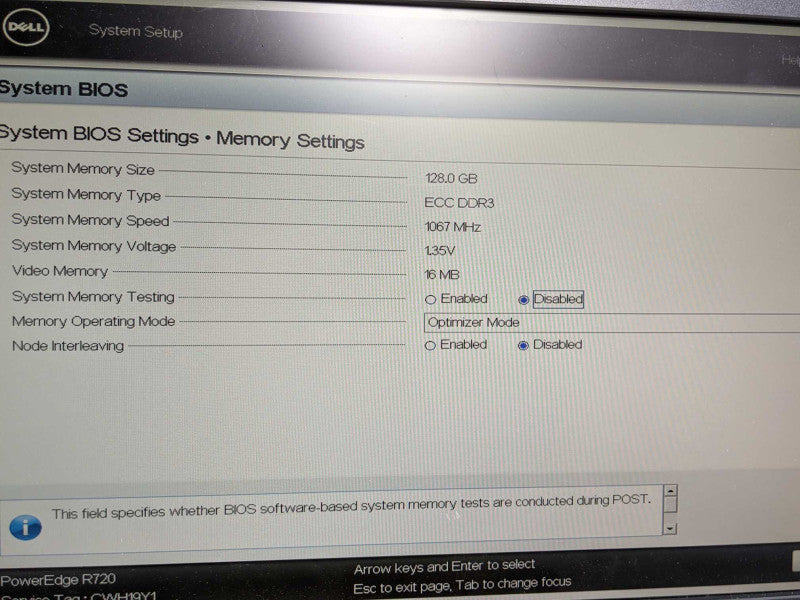Viewport: 800px width, 600px height.
Task: Click the help description about POST
Action: pyautogui.click(x=352, y=506)
